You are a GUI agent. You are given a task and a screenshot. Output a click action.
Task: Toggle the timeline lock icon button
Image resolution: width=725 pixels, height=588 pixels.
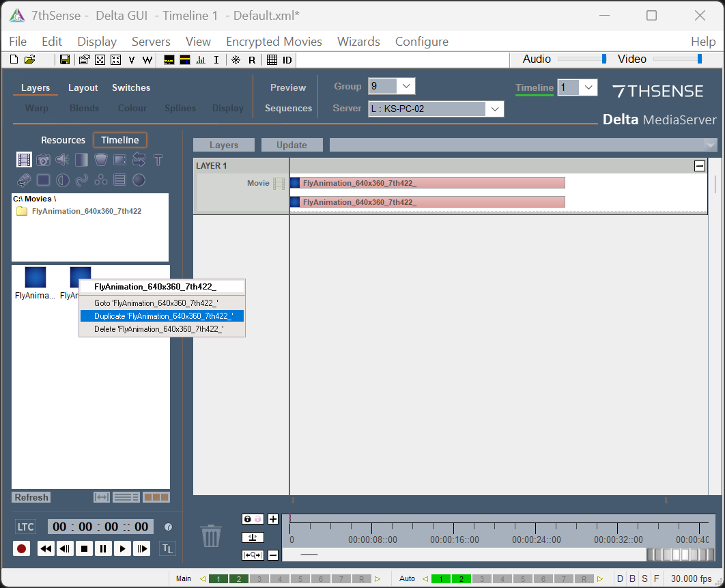coord(253,519)
